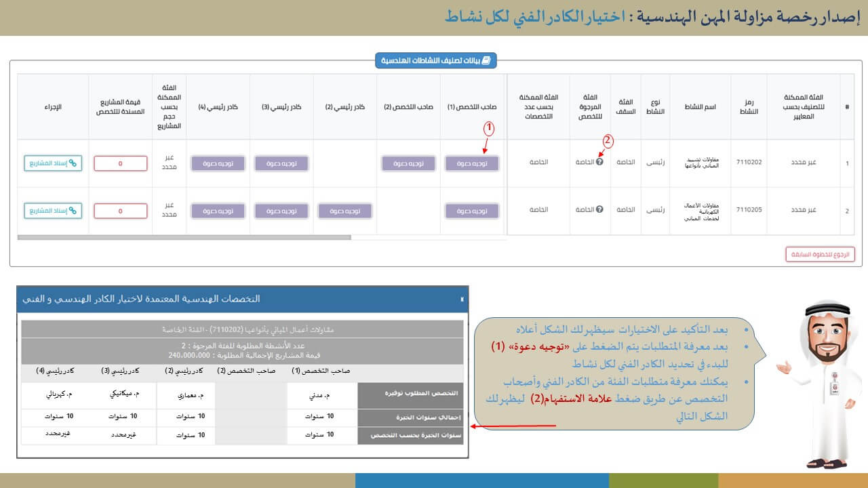
Task: Click the table's horizontal scrollbar
Action: pyautogui.click(x=184, y=237)
